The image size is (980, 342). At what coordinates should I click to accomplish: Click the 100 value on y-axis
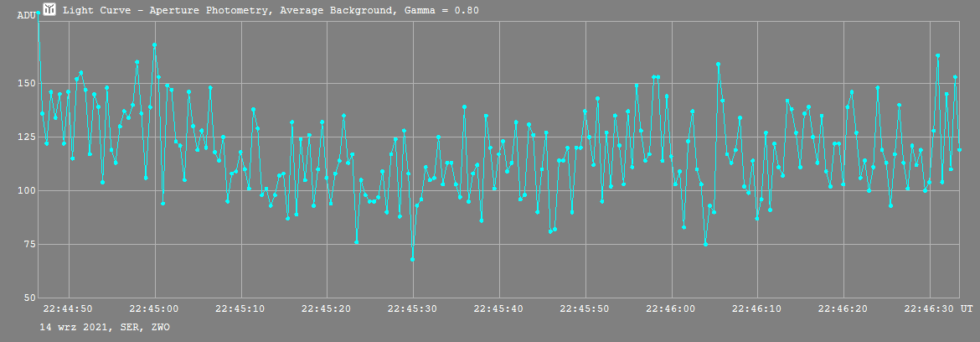(x=26, y=190)
